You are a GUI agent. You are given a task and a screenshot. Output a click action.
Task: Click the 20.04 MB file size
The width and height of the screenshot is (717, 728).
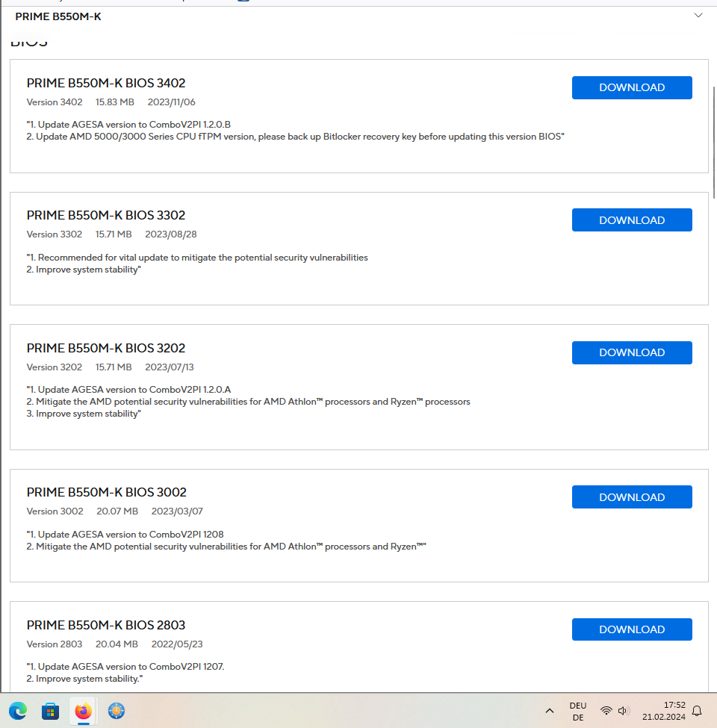(x=117, y=644)
